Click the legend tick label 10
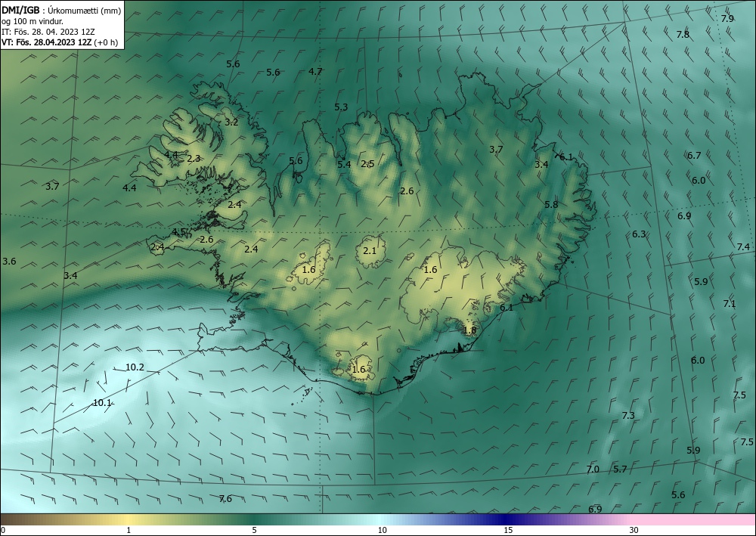This screenshot has height=536, width=756. click(382, 531)
